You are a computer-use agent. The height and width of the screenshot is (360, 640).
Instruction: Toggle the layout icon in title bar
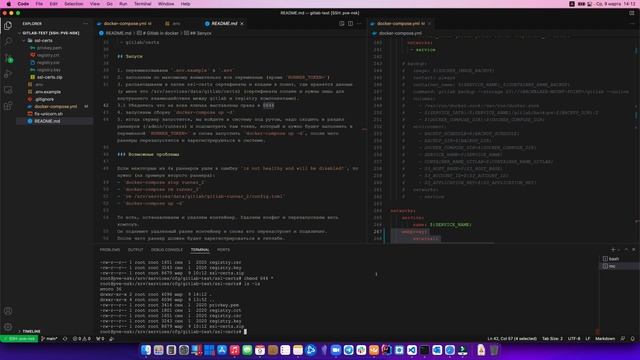631,13
